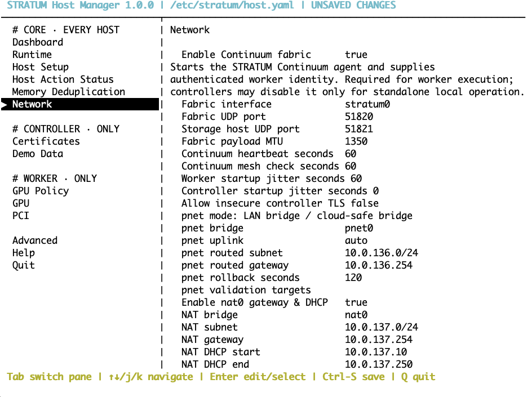Viewport: 532px width, 397px height.
Task: Select Runtime in the sidebar
Action: point(32,55)
